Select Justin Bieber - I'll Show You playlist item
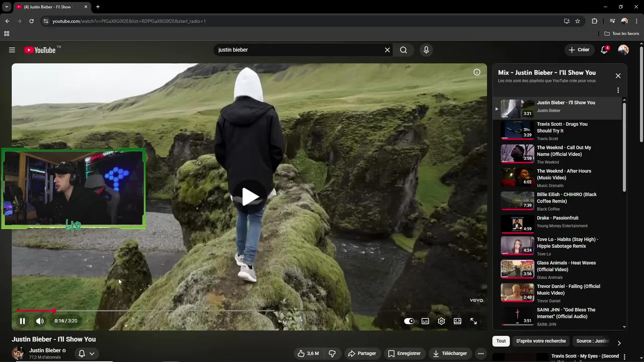The height and width of the screenshot is (362, 644). pos(557,108)
